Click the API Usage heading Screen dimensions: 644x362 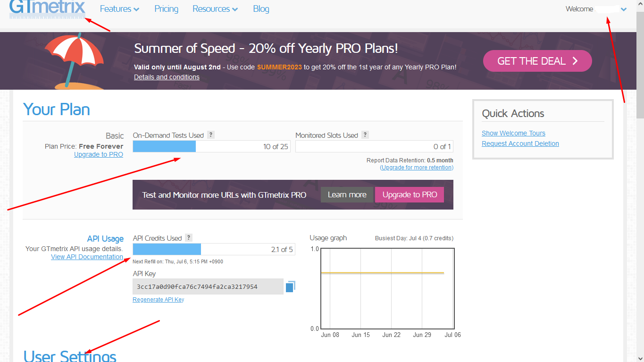pyautogui.click(x=105, y=239)
